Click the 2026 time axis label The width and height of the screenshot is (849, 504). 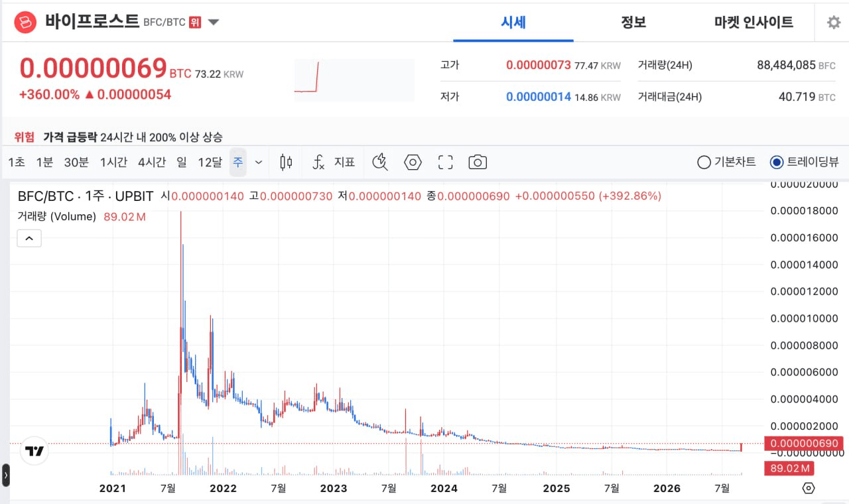(667, 489)
